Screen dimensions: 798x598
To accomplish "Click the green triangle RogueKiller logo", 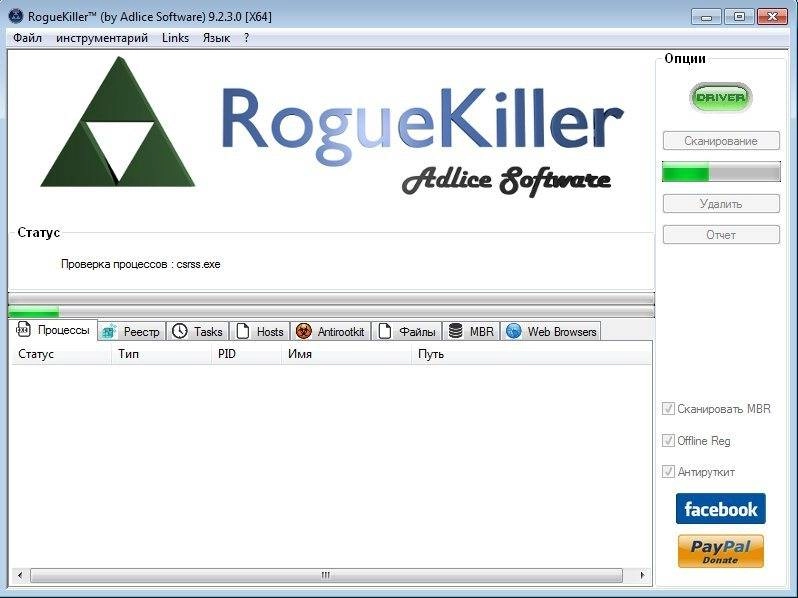I will click(118, 122).
